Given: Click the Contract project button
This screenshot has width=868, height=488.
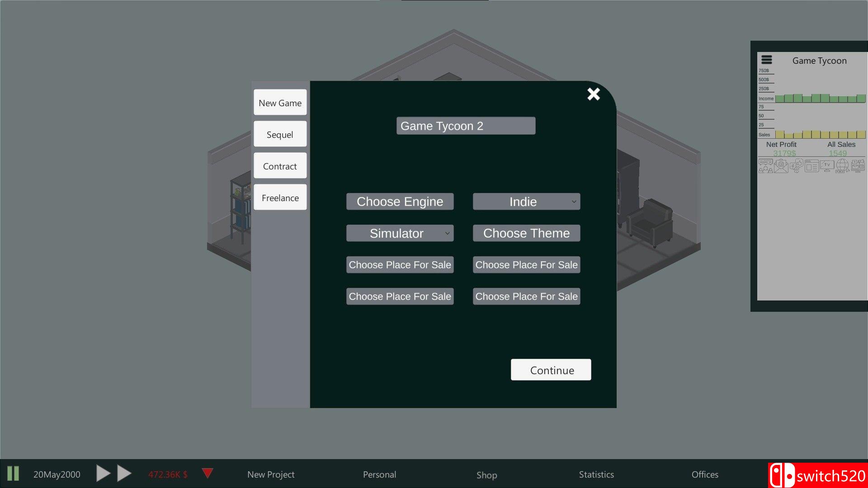Looking at the screenshot, I should click(280, 166).
